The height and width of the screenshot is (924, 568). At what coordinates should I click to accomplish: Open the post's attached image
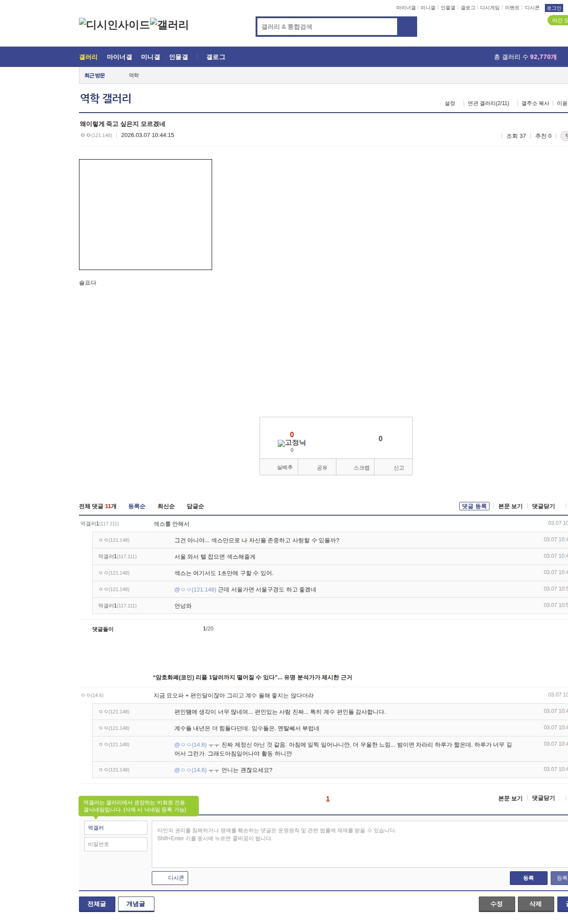146,215
